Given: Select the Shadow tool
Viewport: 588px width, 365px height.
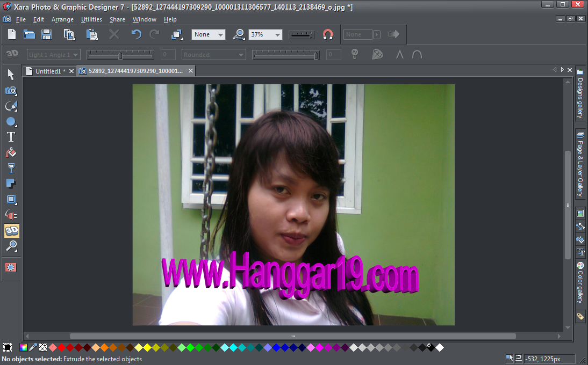Looking at the screenshot, I should click(x=11, y=184).
